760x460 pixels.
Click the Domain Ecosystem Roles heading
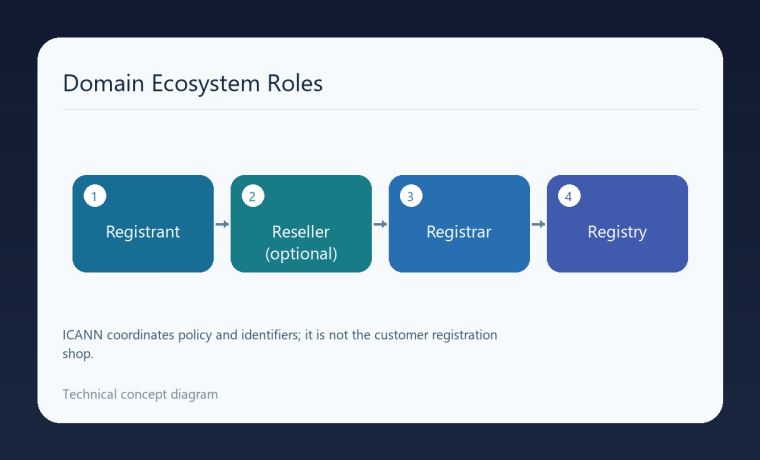(193, 83)
